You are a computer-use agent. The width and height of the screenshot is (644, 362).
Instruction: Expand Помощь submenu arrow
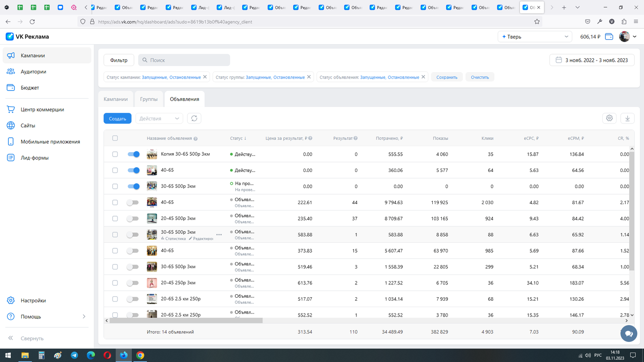84,317
